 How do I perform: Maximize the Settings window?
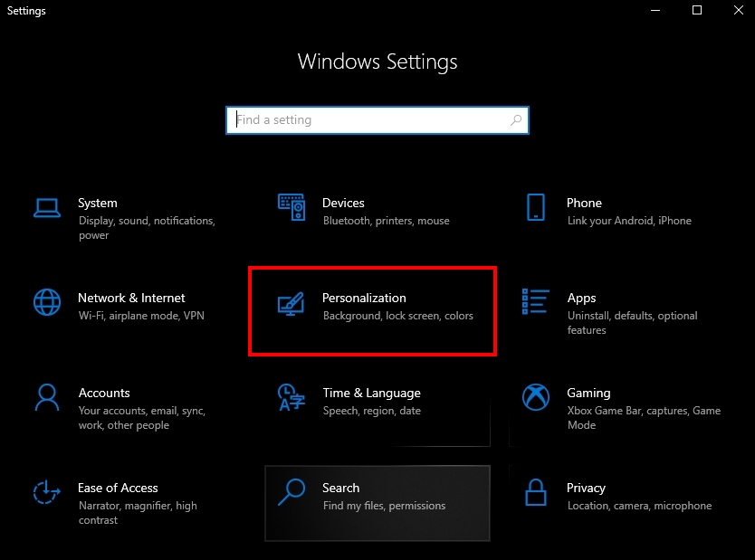click(x=697, y=10)
